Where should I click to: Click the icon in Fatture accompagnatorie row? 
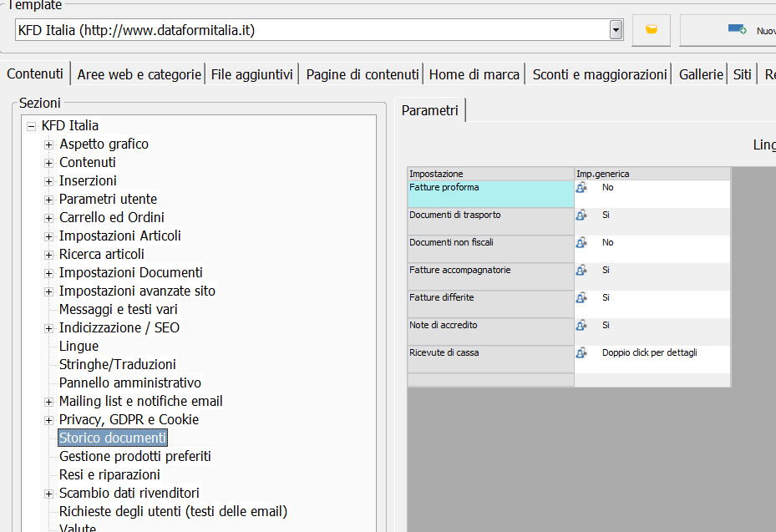point(581,271)
